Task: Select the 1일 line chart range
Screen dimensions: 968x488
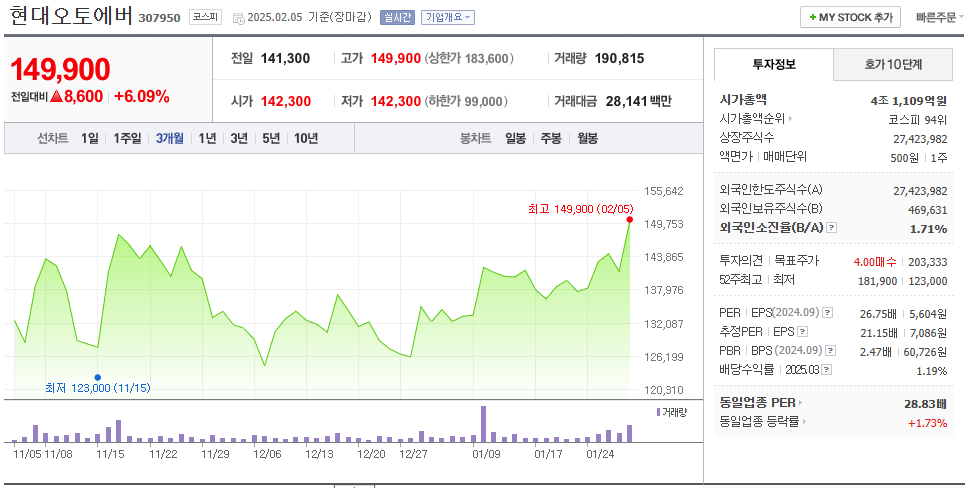Action: pyautogui.click(x=90, y=138)
